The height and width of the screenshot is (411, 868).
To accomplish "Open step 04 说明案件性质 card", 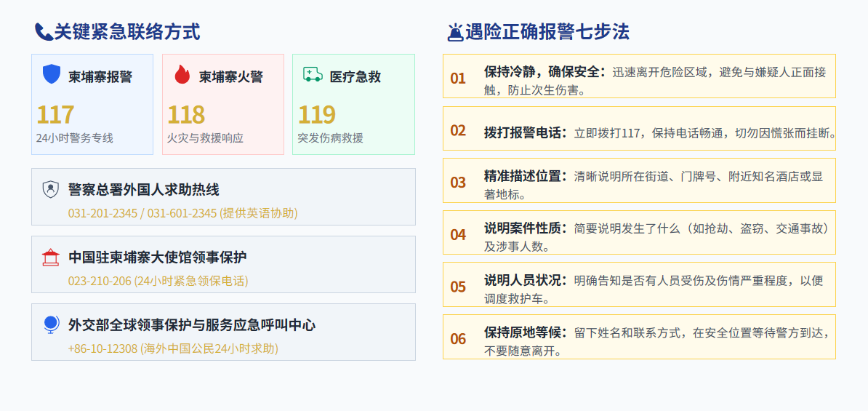I will coord(640,233).
